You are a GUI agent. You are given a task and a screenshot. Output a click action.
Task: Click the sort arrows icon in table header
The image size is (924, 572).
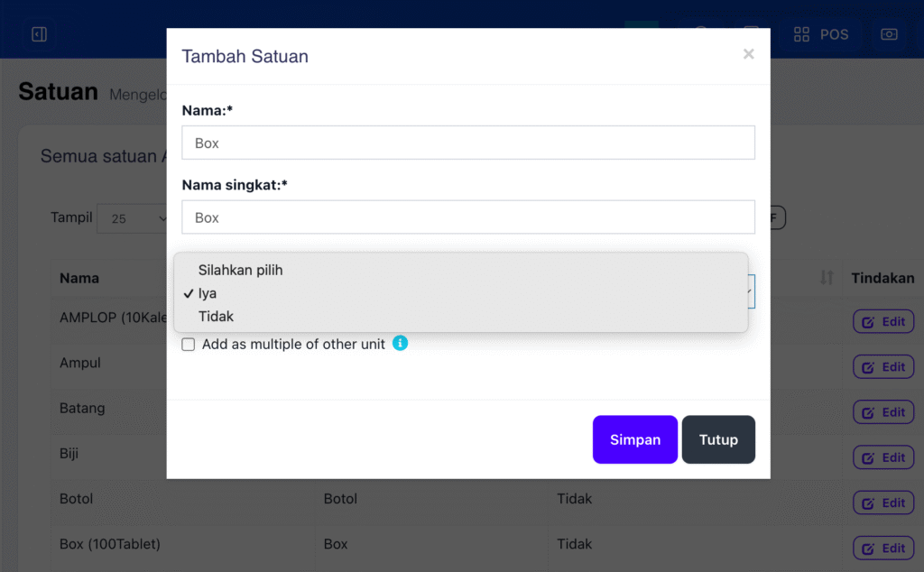827,278
